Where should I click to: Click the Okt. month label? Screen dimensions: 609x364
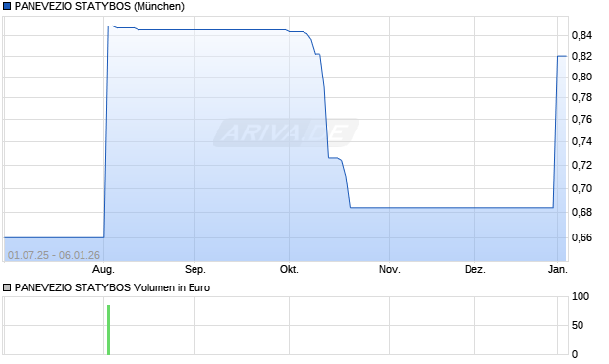289,269
